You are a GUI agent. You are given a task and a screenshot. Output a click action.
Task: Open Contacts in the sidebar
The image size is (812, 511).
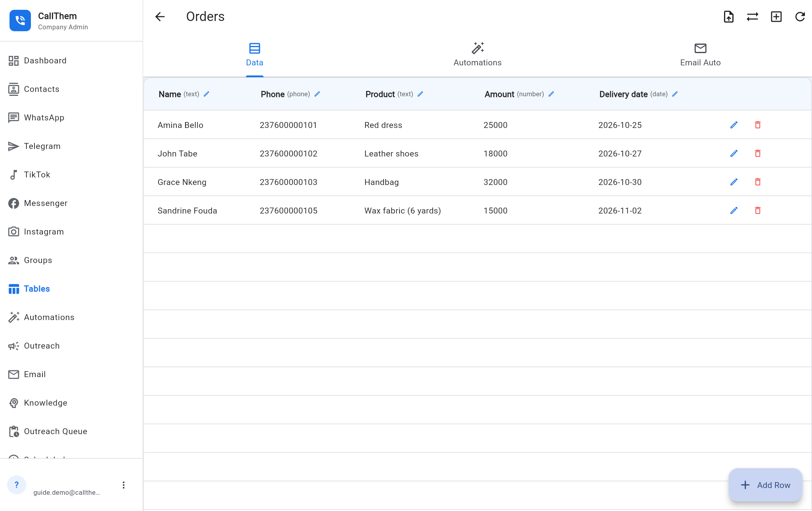(71, 89)
